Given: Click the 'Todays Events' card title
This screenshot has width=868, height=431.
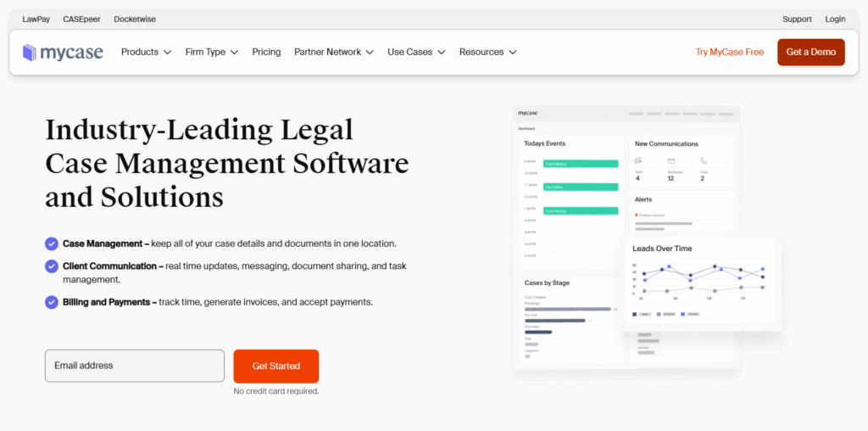Looking at the screenshot, I should (x=545, y=143).
